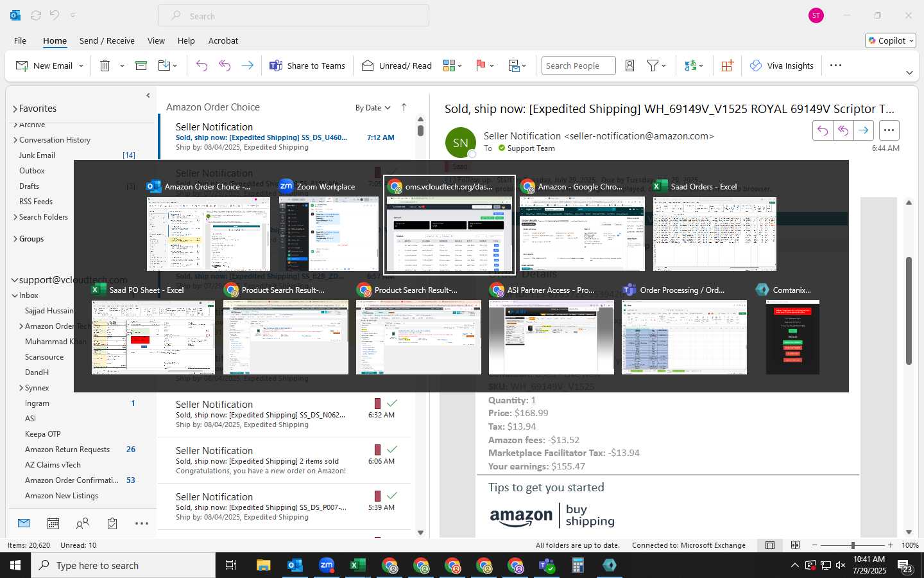Open the Send / Receive tab
The image size is (924, 578).
[x=107, y=40]
